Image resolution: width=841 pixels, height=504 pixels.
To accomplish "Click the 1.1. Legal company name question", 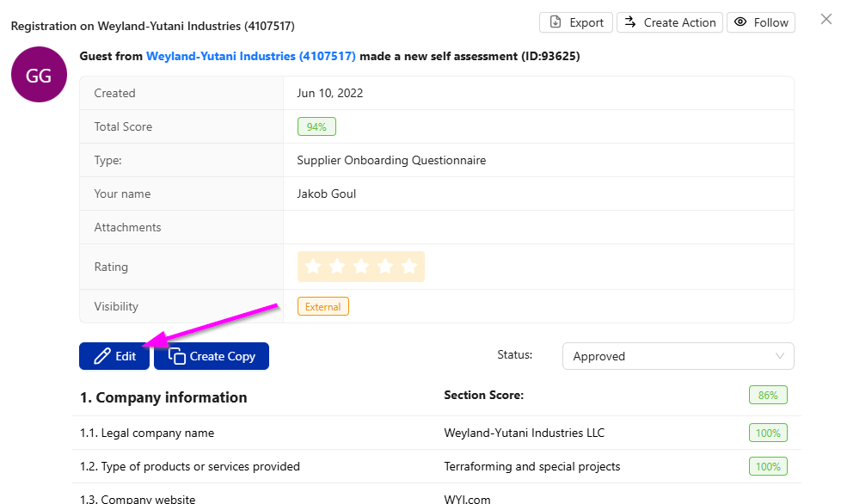I will coord(147,433).
